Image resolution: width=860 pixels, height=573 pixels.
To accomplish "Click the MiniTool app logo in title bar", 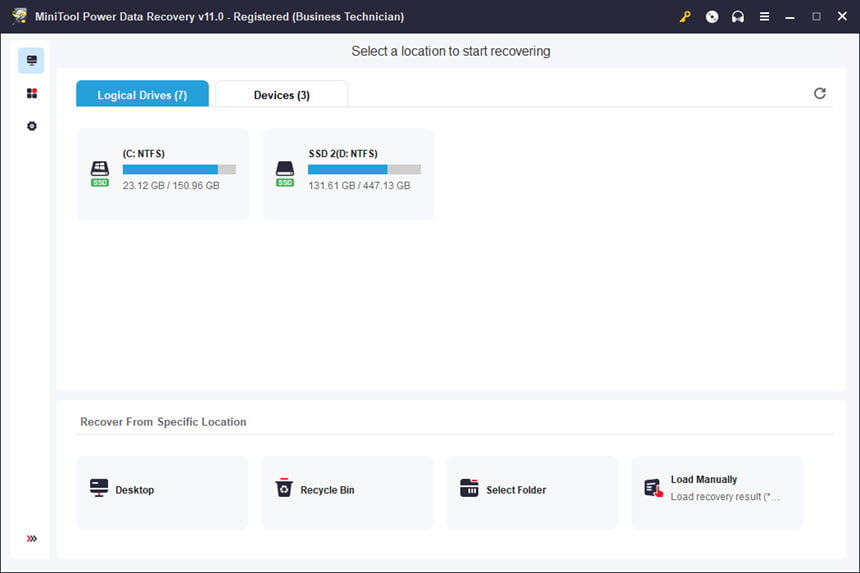I will (x=19, y=16).
